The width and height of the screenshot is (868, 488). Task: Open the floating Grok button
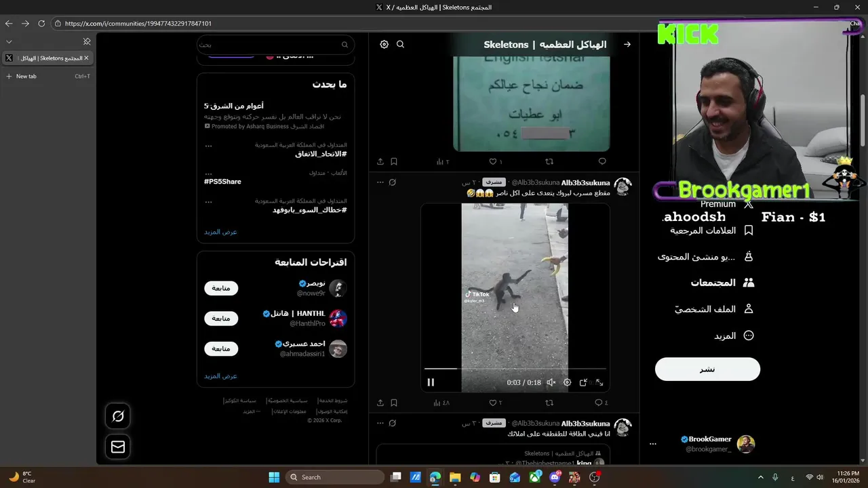[x=118, y=416]
